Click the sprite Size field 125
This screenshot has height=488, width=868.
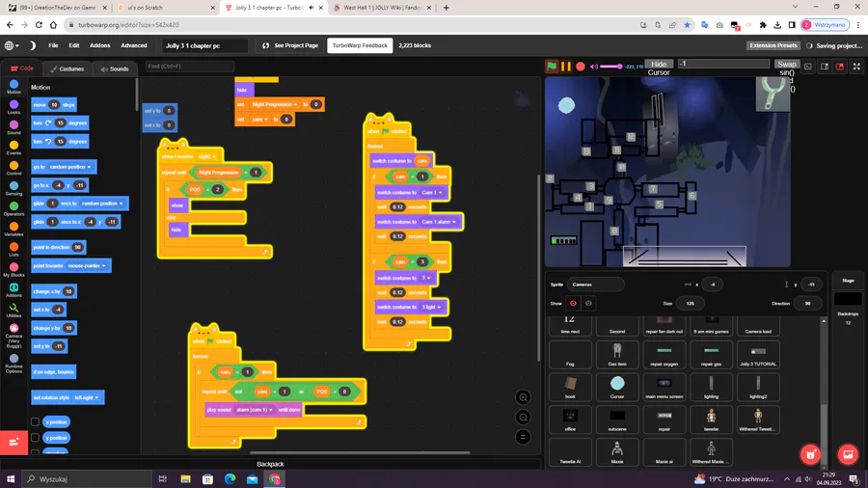(690, 303)
